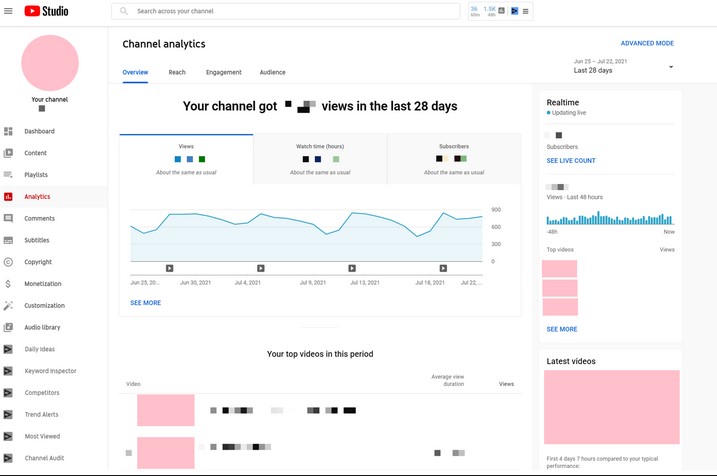Switch to the Engagement tab
717x476 pixels.
point(224,72)
